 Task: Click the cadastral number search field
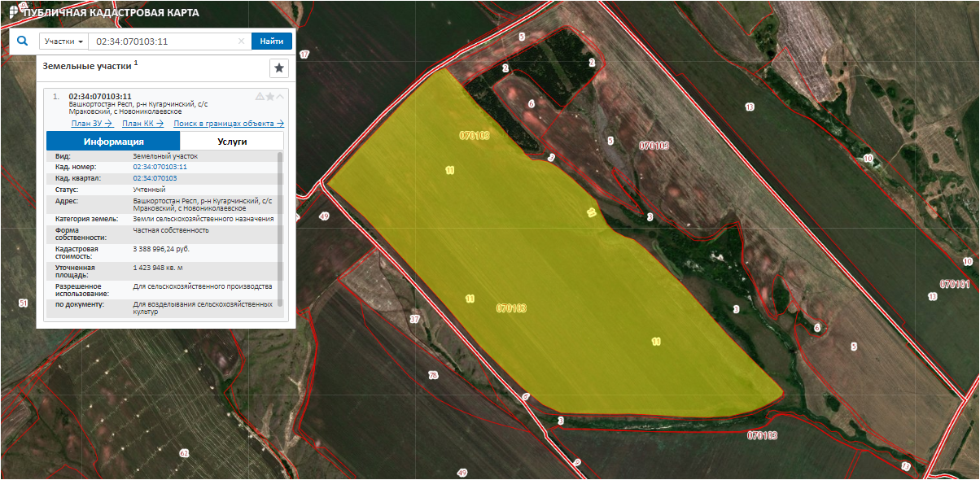[x=163, y=41]
